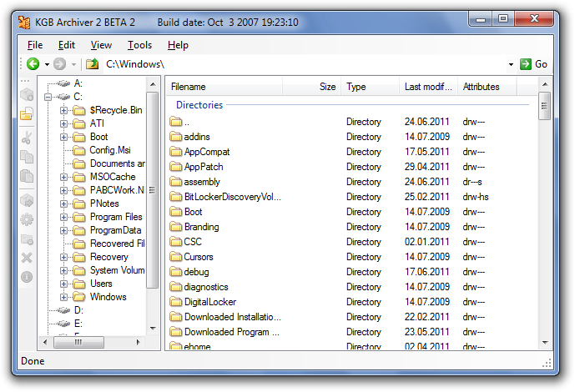Click the Delete X icon in sidebar
The height and width of the screenshot is (392, 575).
[27, 258]
